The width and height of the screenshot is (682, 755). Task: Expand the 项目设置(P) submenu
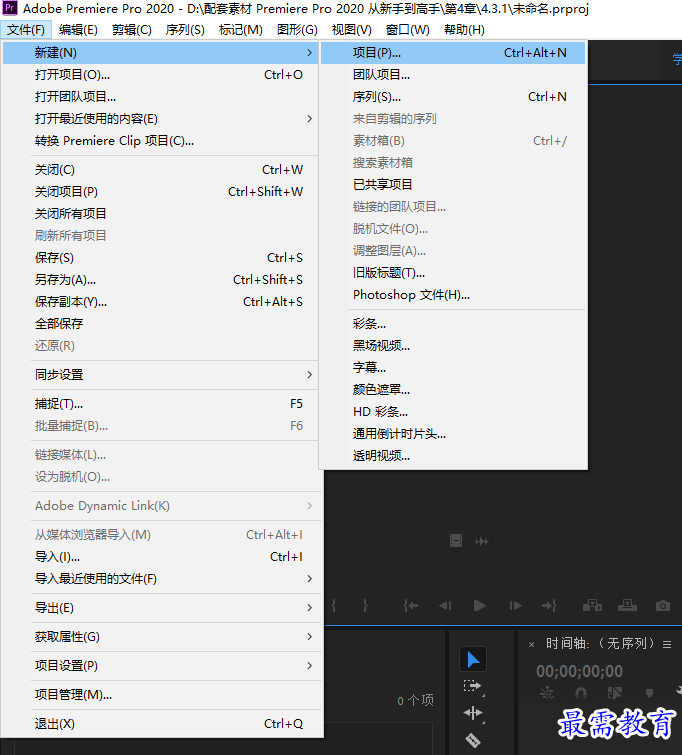click(x=160, y=665)
